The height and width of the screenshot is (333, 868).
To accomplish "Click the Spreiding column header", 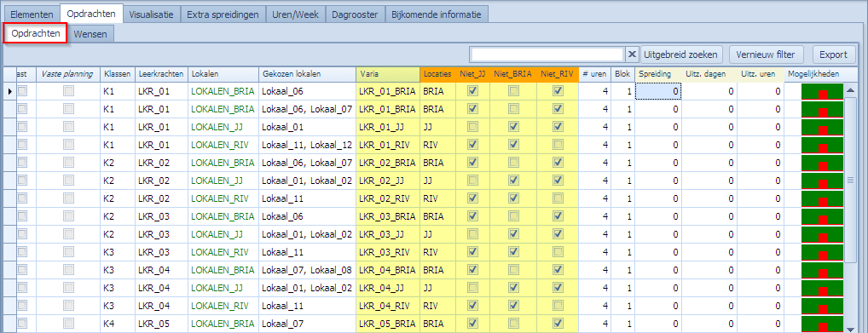I will pyautogui.click(x=658, y=74).
